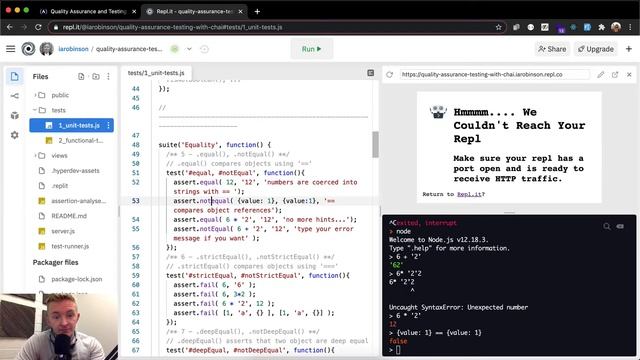
Task: Open iarobinson's profile avatar
Action: tap(47, 49)
